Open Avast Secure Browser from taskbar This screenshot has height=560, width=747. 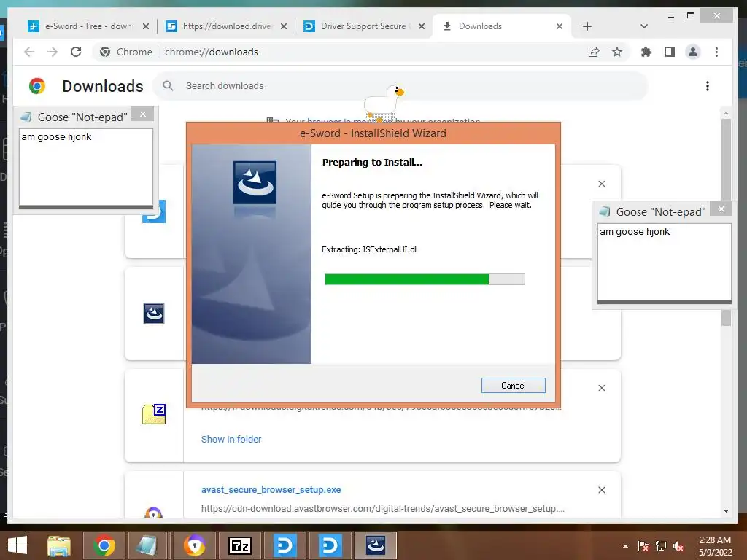click(x=195, y=545)
